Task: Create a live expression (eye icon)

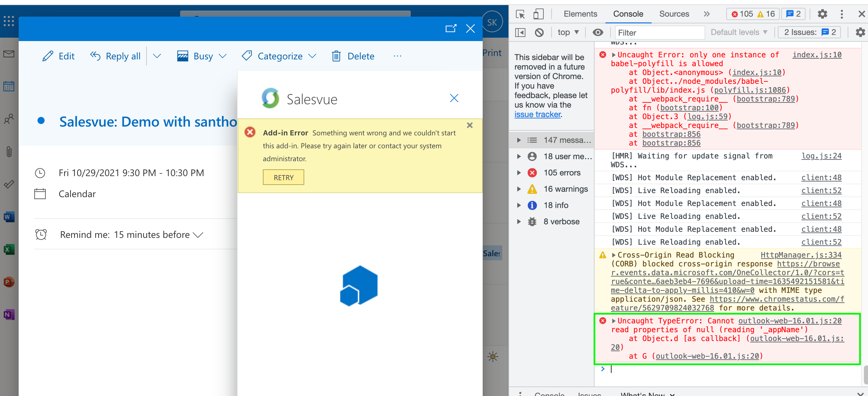Action: click(x=598, y=33)
